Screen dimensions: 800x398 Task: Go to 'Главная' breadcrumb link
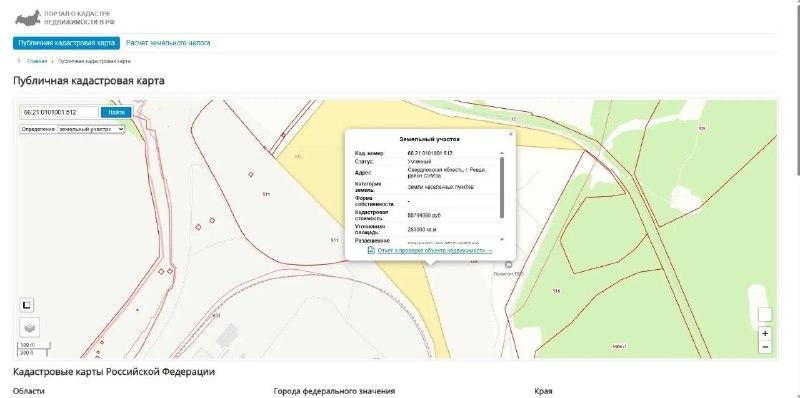[37, 61]
